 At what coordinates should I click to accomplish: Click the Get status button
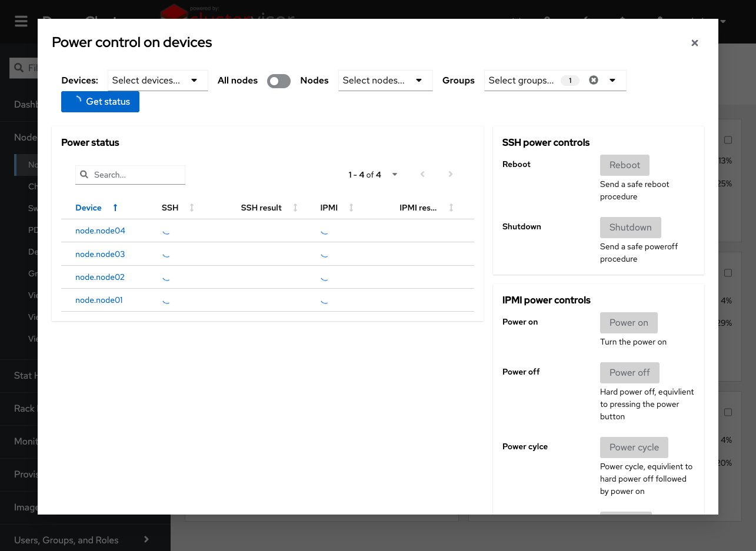[x=100, y=102]
